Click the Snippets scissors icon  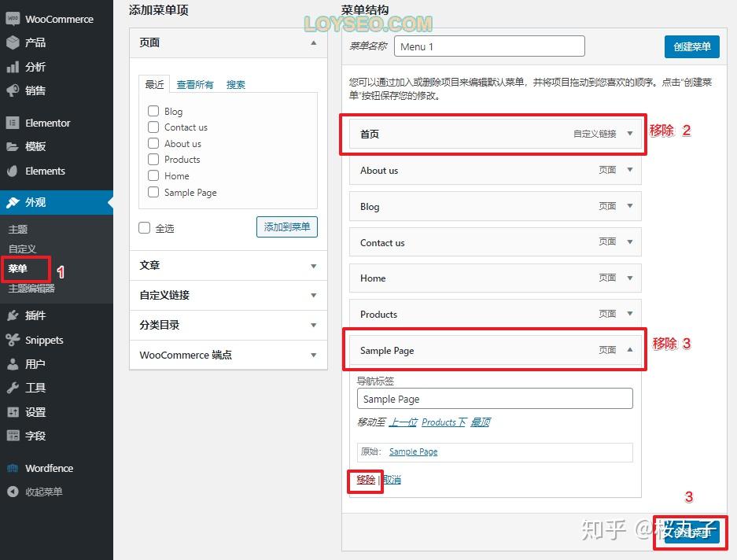(x=13, y=340)
